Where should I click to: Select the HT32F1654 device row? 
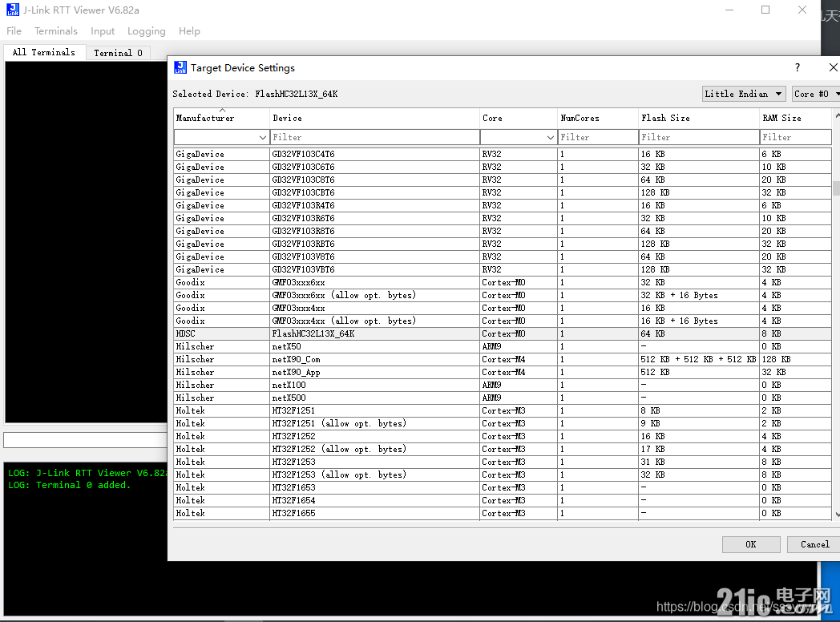[x=503, y=501]
